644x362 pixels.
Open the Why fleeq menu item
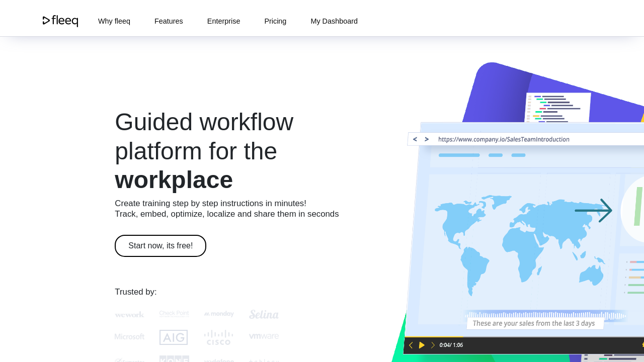(114, 21)
